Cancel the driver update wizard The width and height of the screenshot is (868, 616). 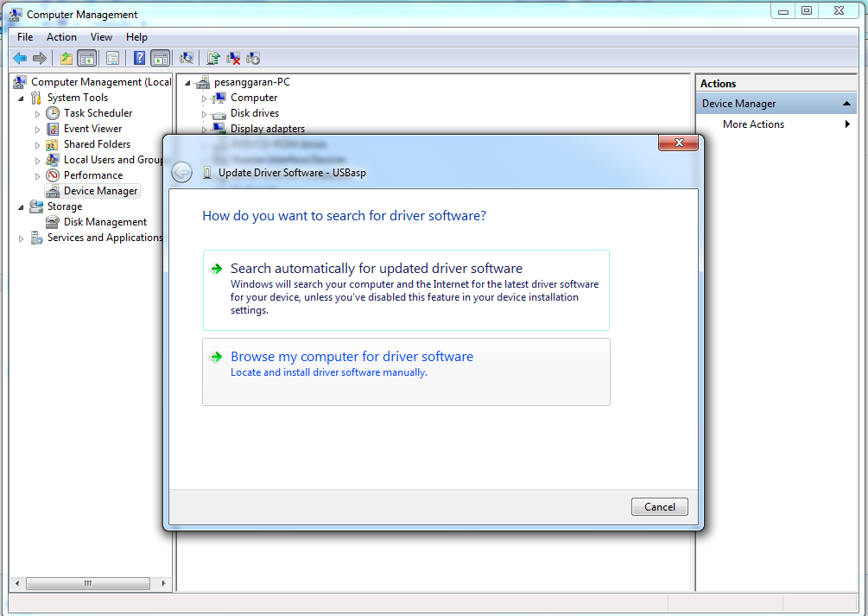[659, 506]
